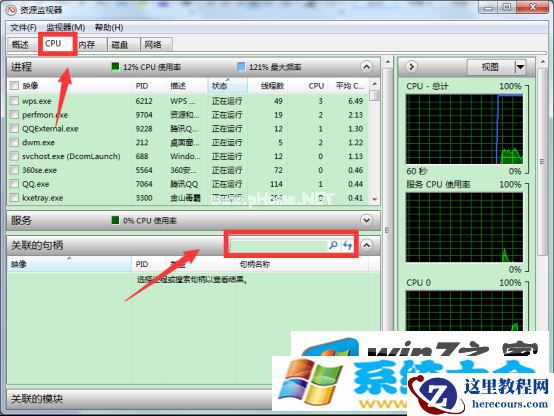
Task: Sort processes by 线程数 column header
Action: tap(268, 86)
